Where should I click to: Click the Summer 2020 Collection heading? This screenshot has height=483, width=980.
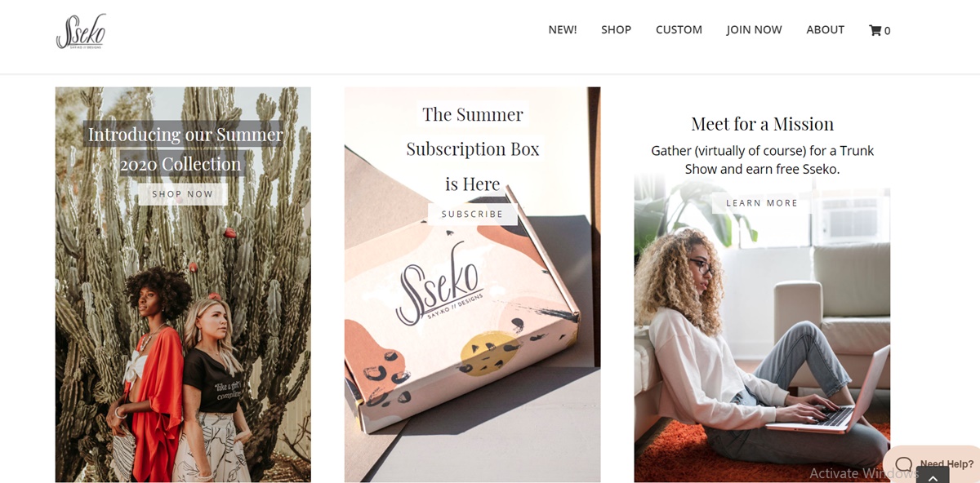(184, 148)
